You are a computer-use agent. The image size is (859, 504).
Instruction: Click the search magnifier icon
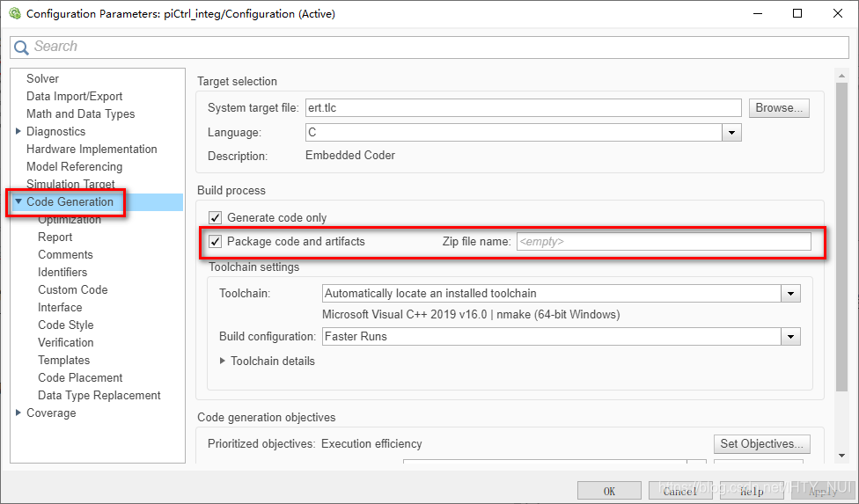[21, 47]
